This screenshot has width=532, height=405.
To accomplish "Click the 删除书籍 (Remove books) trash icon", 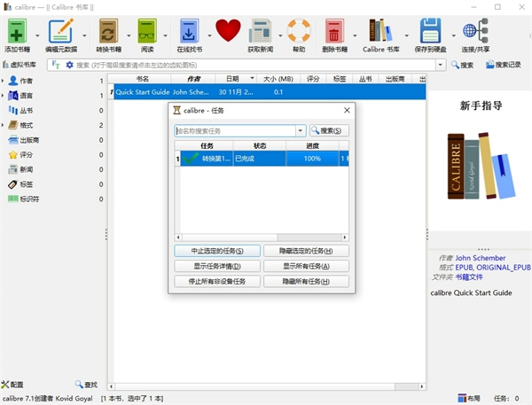I will [334, 31].
